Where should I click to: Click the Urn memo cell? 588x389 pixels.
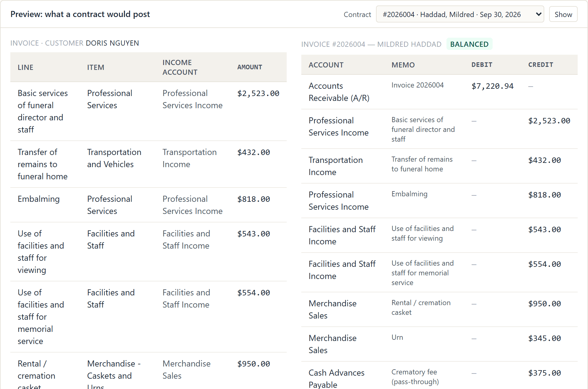(397, 337)
